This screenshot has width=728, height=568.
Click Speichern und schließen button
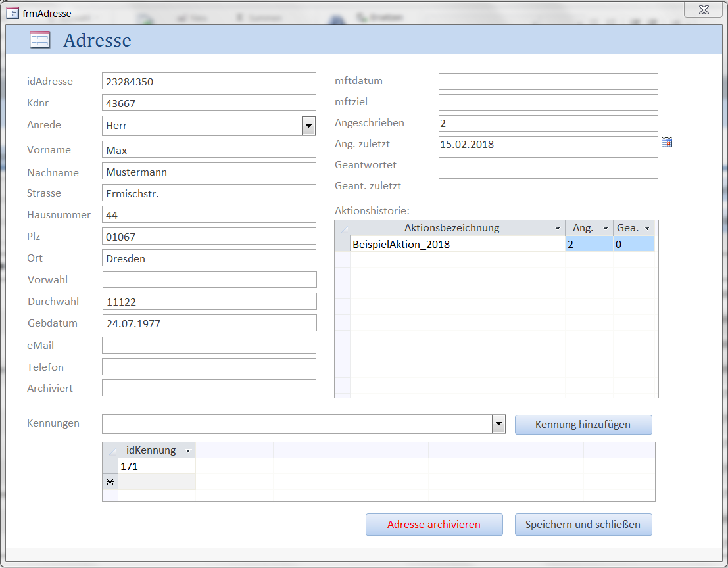coord(583,525)
